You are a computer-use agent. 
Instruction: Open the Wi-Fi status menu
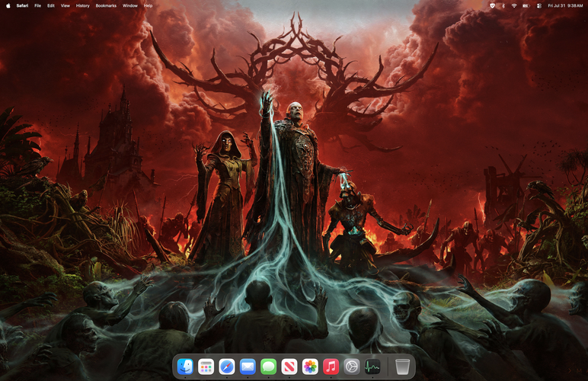coord(514,5)
